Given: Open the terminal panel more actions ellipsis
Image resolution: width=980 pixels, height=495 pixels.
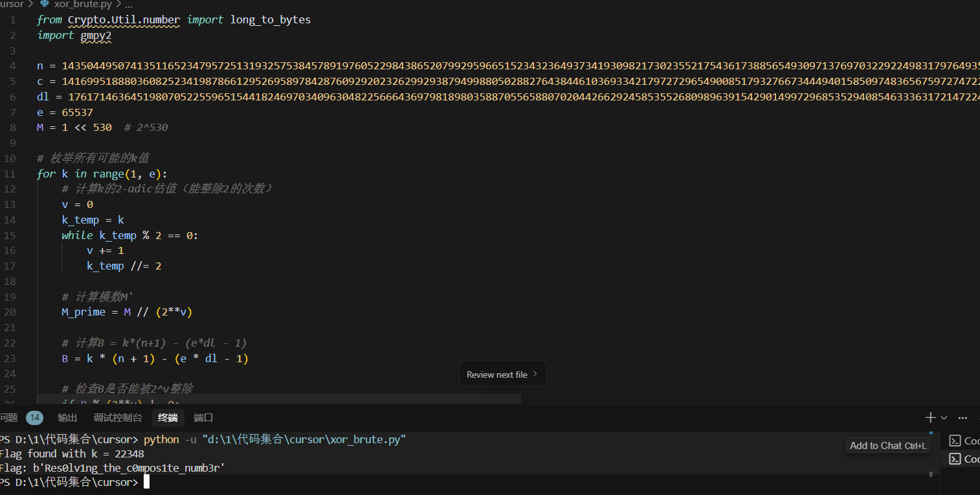Looking at the screenshot, I should (963, 418).
